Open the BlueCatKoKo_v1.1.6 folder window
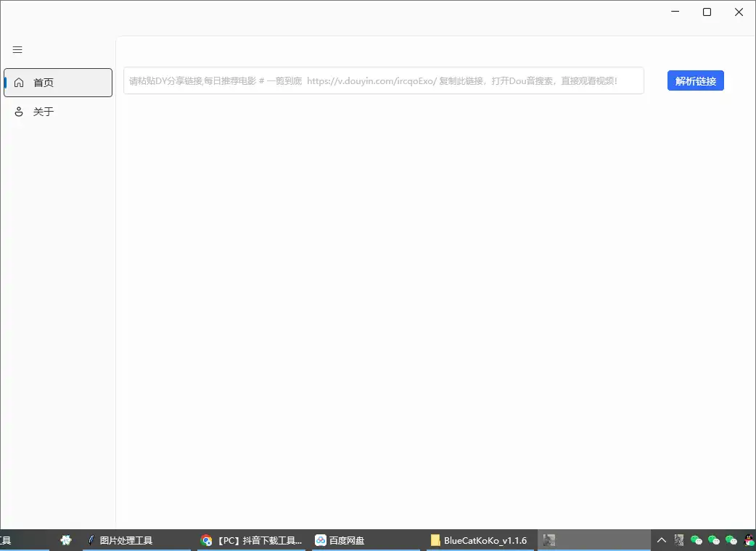This screenshot has height=551, width=756. pyautogui.click(x=479, y=540)
